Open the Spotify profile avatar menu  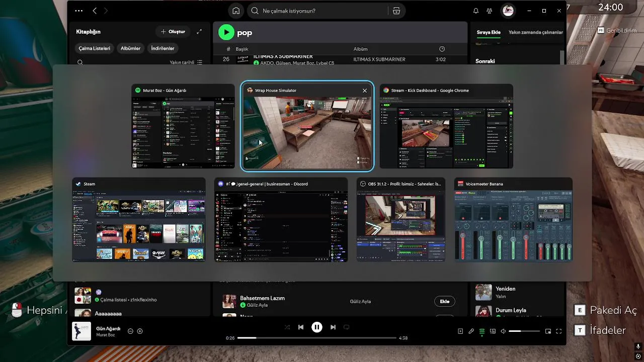coord(508,11)
